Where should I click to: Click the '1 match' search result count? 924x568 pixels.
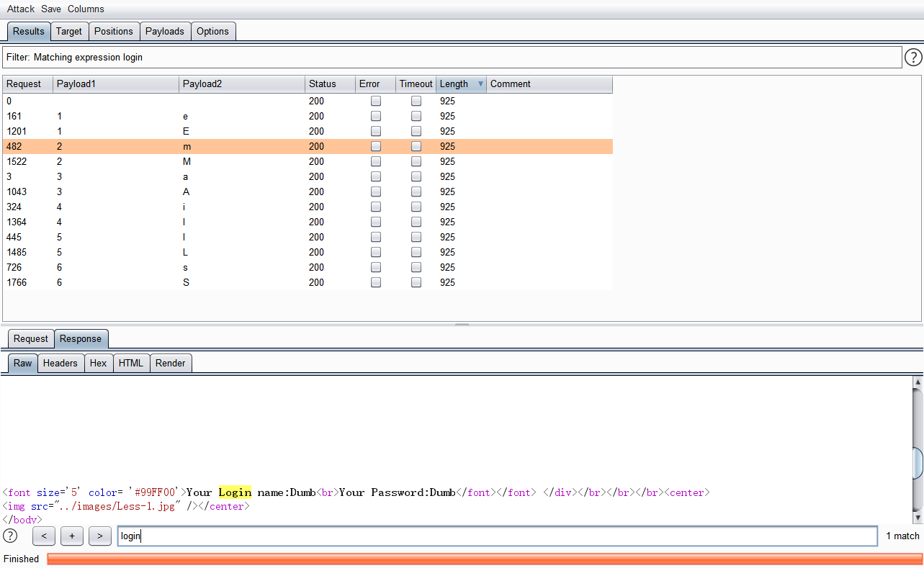click(902, 536)
